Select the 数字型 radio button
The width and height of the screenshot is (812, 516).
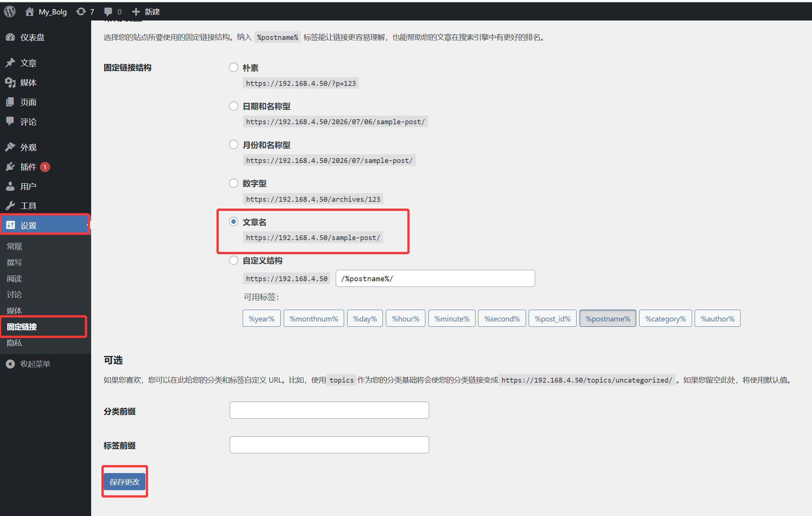[234, 183]
